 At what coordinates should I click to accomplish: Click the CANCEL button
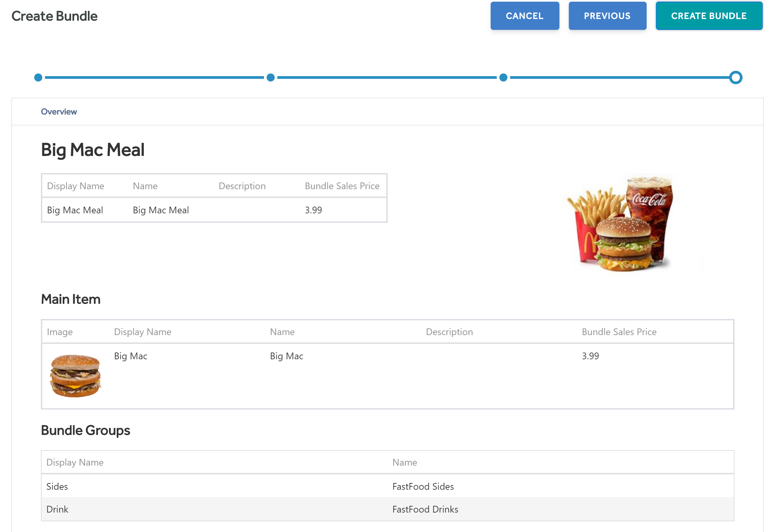tap(525, 16)
